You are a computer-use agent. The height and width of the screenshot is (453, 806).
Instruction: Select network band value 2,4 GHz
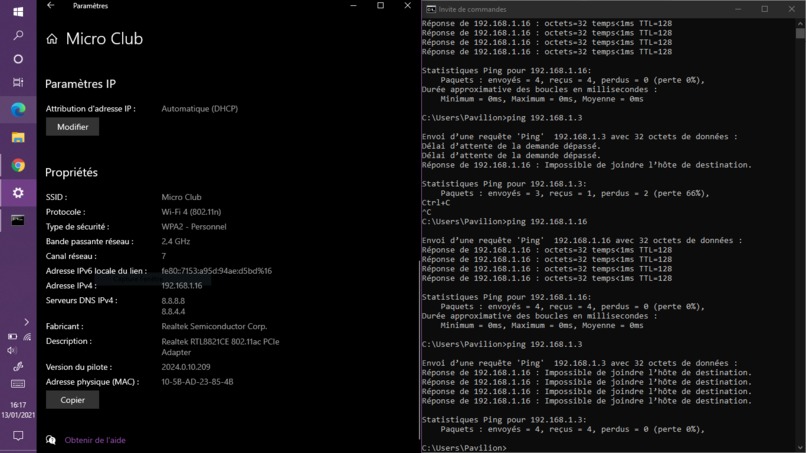coord(176,242)
